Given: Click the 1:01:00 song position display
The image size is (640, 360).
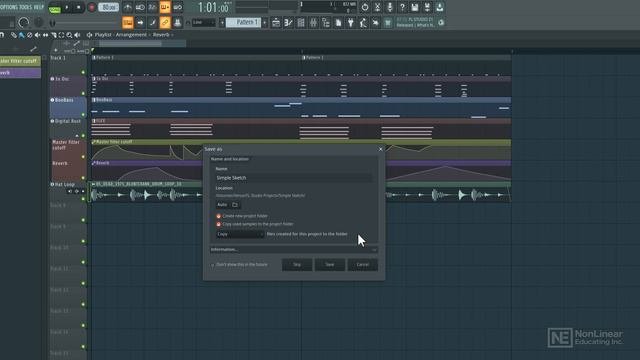Looking at the screenshot, I should coord(213,7).
